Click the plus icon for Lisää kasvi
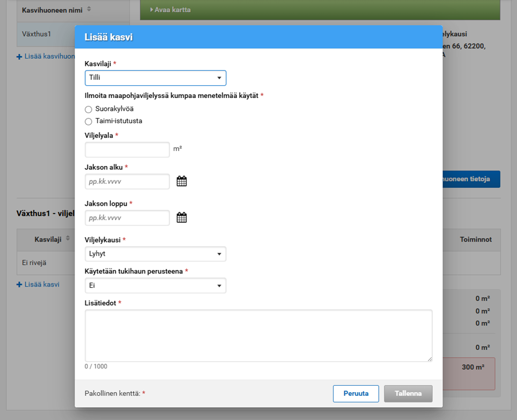The width and height of the screenshot is (517, 420). tap(19, 284)
